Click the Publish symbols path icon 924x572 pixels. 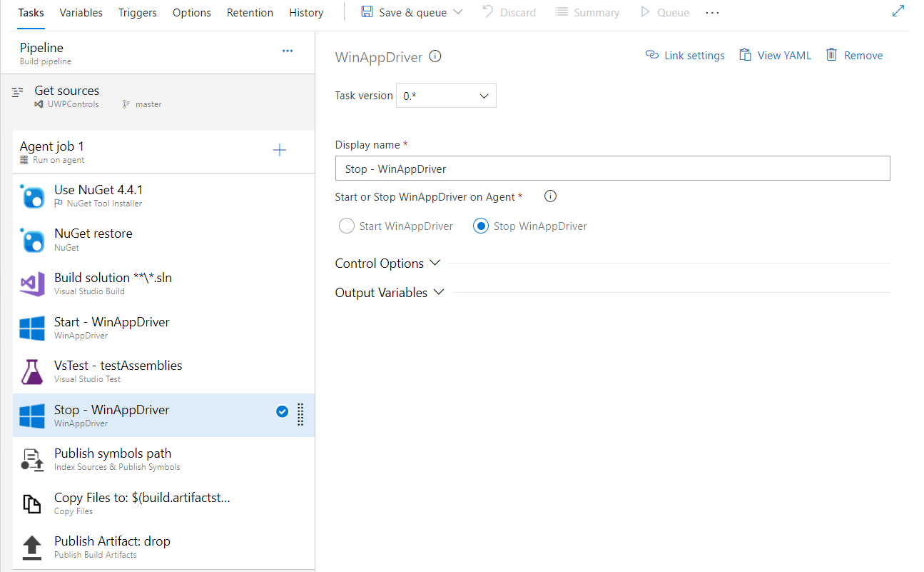click(x=32, y=459)
